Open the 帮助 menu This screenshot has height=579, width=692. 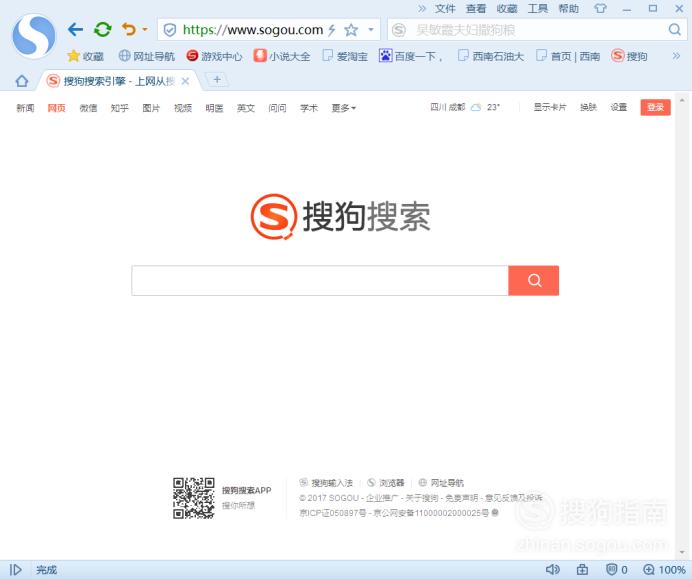[568, 8]
